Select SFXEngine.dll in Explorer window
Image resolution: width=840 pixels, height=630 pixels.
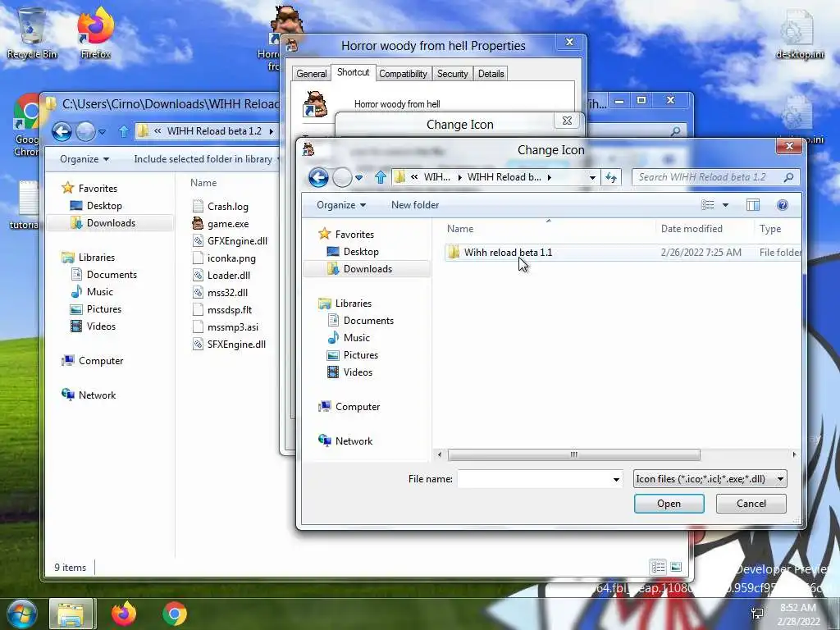tap(230, 345)
